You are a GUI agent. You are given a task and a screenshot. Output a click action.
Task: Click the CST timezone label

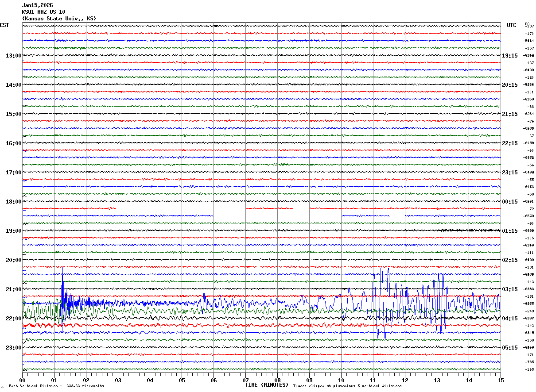4,25
